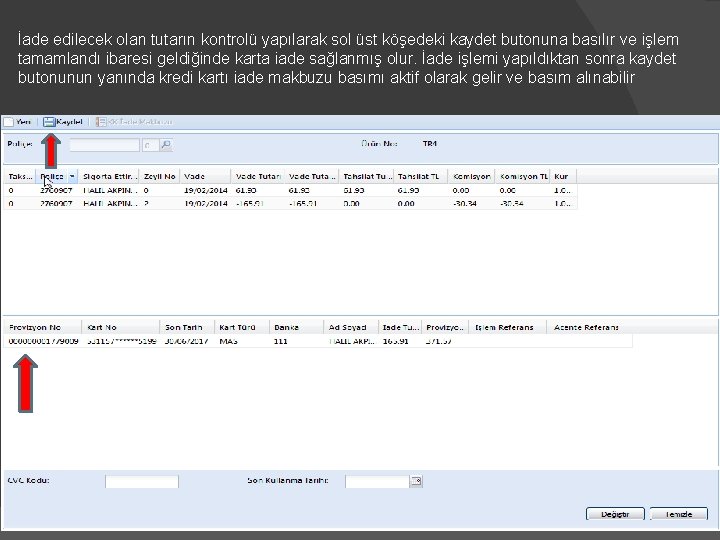Screen dimensions: 720x540
Task: Click the KK İade Makbuzu toolbar item
Action: [134, 122]
